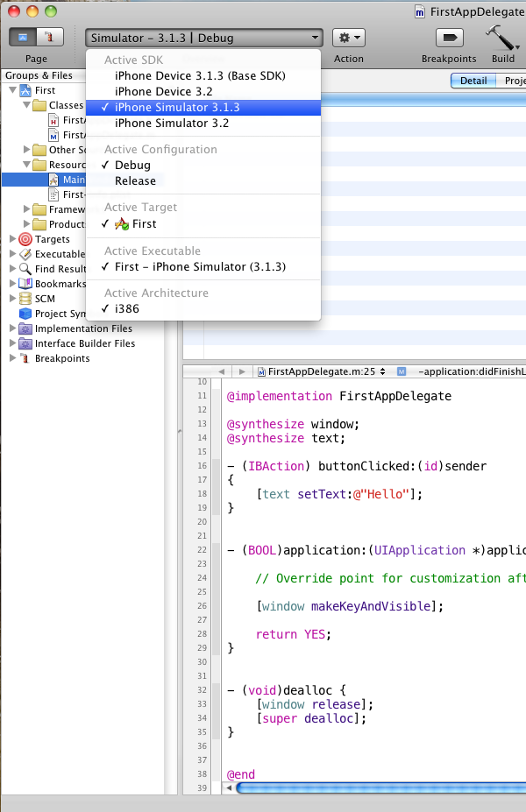Open the Action gear menu
The width and height of the screenshot is (526, 812).
pos(349,38)
